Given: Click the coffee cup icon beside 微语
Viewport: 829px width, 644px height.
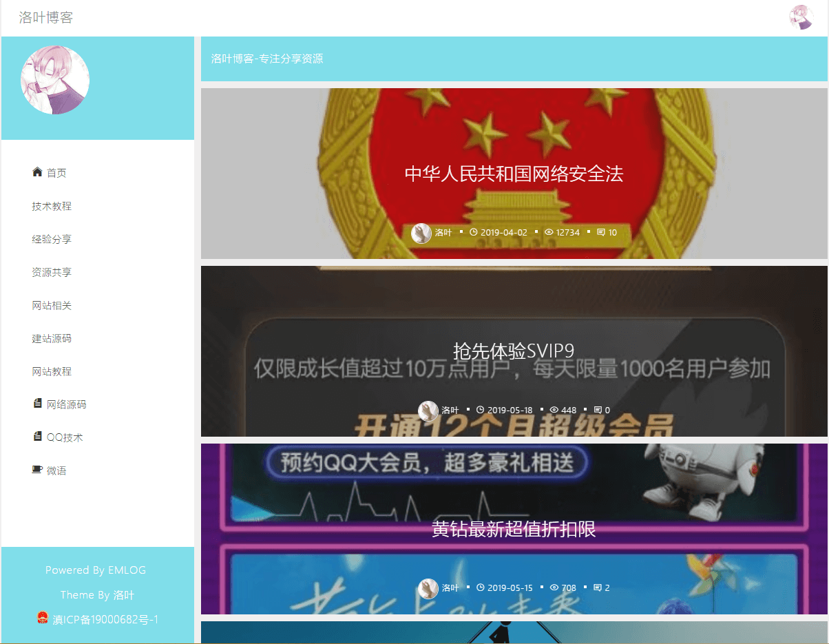Looking at the screenshot, I should pyautogui.click(x=37, y=470).
